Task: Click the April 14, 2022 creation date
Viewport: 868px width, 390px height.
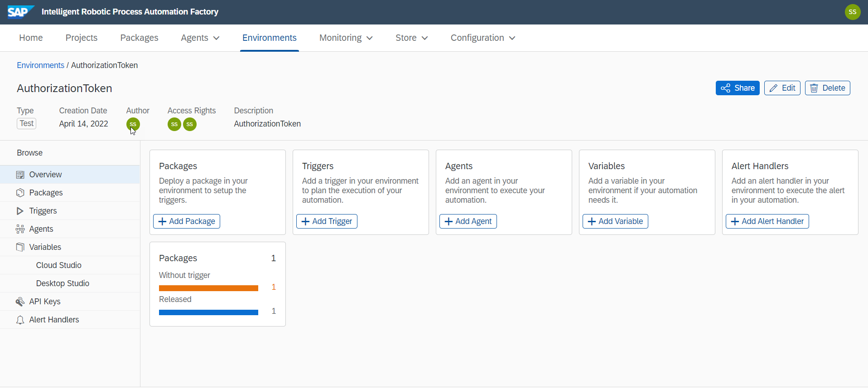Action: (x=84, y=124)
